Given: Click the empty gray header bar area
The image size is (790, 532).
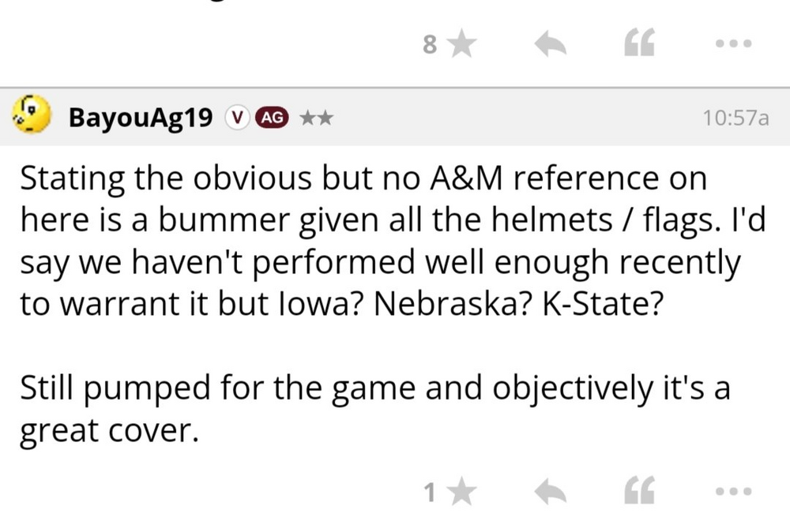Looking at the screenshot, I should (513, 118).
